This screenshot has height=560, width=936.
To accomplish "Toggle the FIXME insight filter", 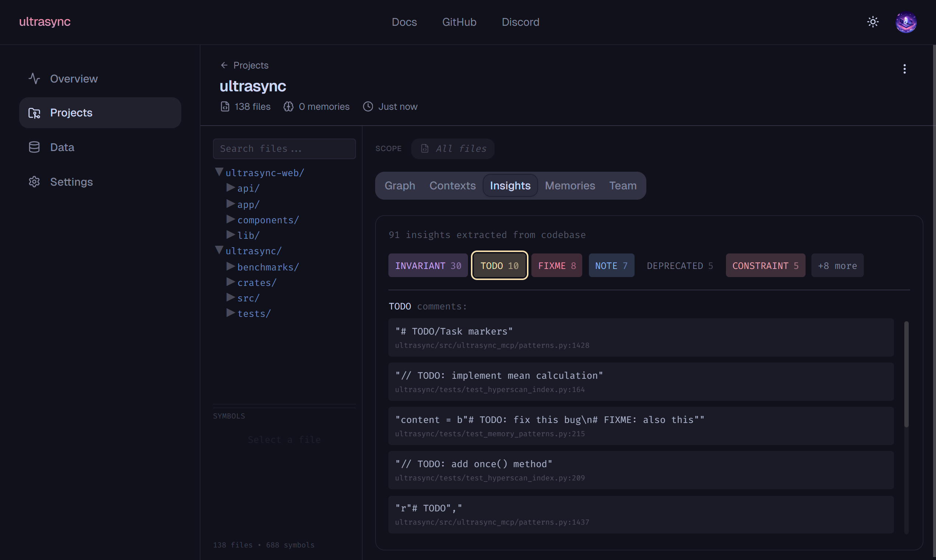I will (x=556, y=266).
